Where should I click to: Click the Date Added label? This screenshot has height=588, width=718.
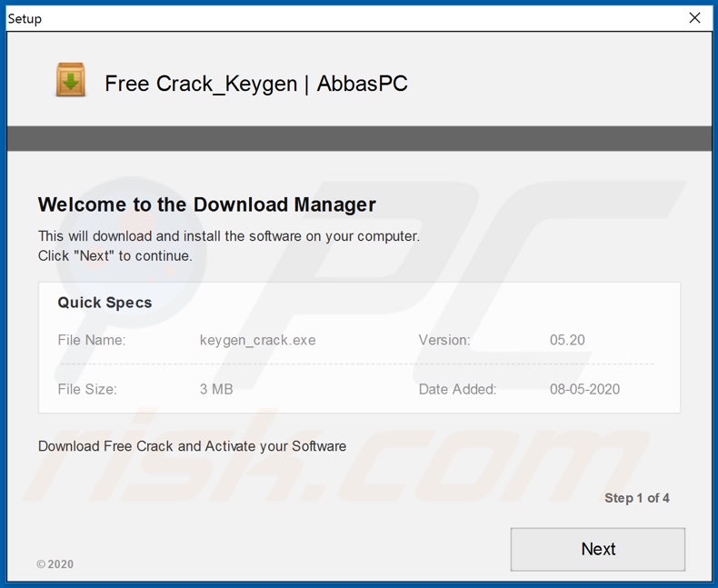click(457, 389)
